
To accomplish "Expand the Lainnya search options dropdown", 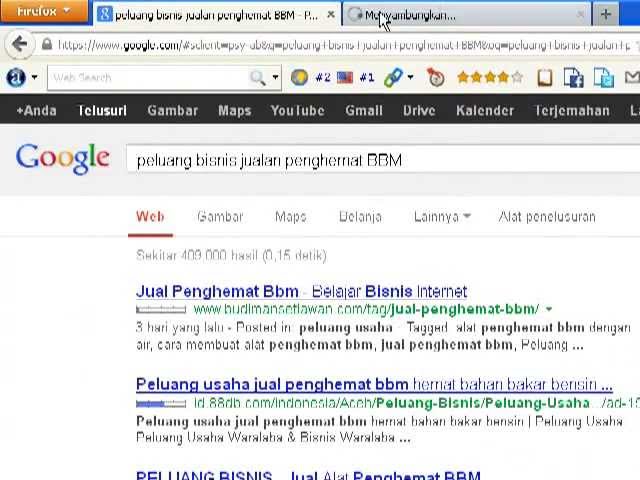I will click(441, 216).
